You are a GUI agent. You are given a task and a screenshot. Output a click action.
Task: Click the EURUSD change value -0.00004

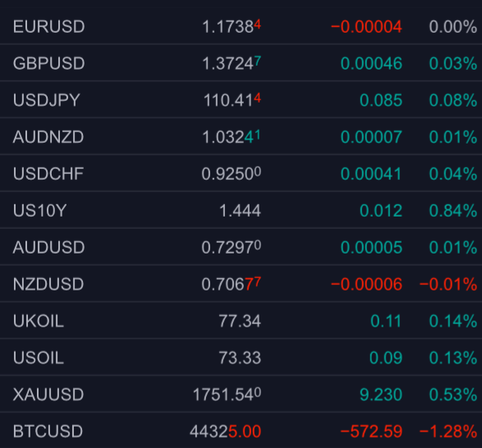366,26
